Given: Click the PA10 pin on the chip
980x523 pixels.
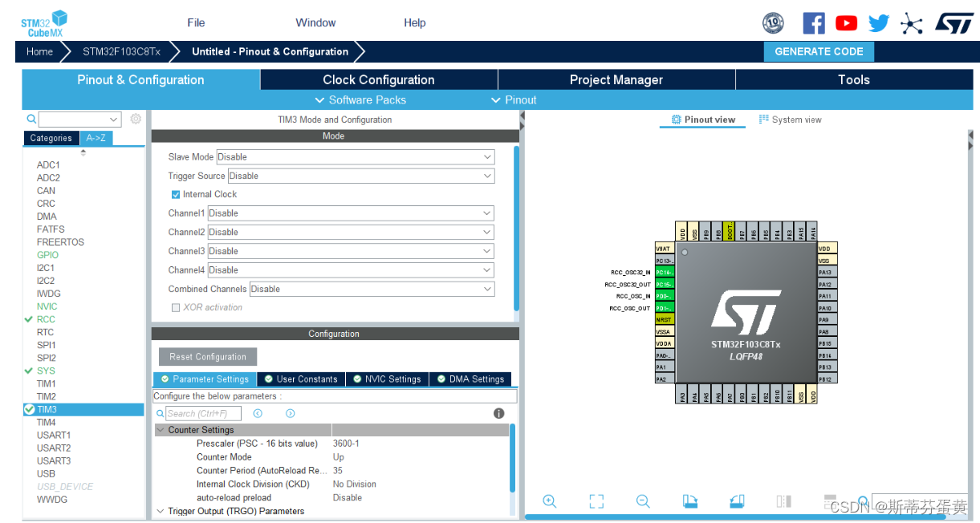Looking at the screenshot, I should (x=828, y=308).
